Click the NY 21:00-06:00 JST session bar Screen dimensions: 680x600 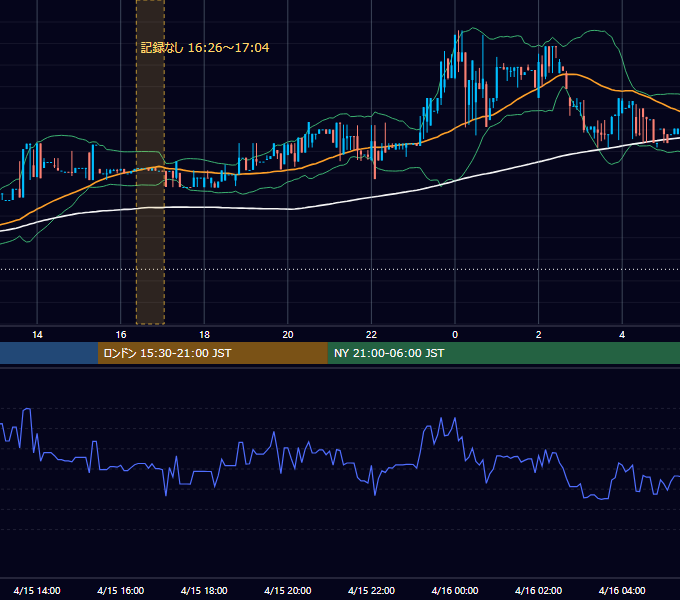point(503,353)
